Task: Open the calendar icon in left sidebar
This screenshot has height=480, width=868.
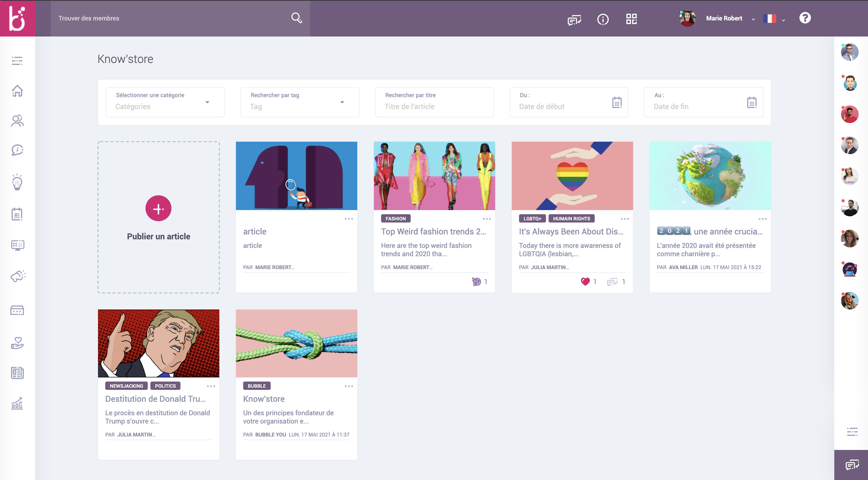Action: (17, 214)
